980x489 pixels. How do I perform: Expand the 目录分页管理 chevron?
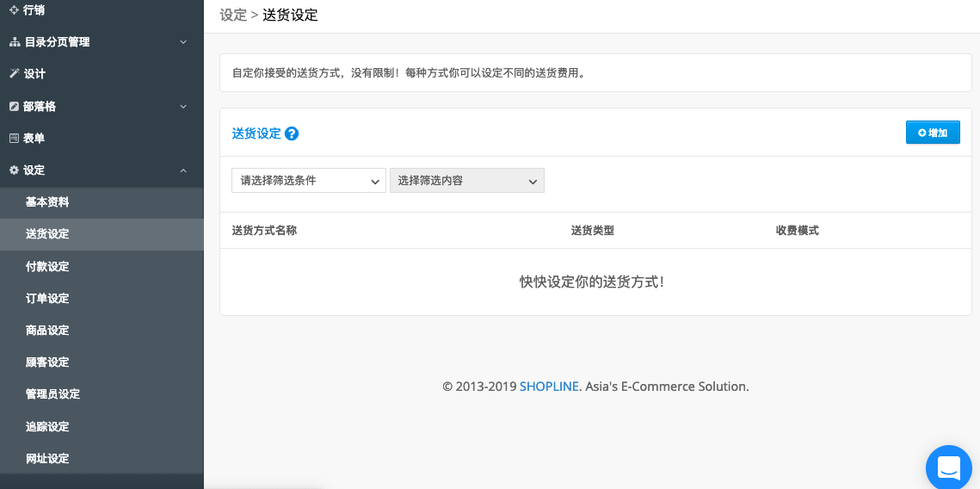click(x=183, y=42)
